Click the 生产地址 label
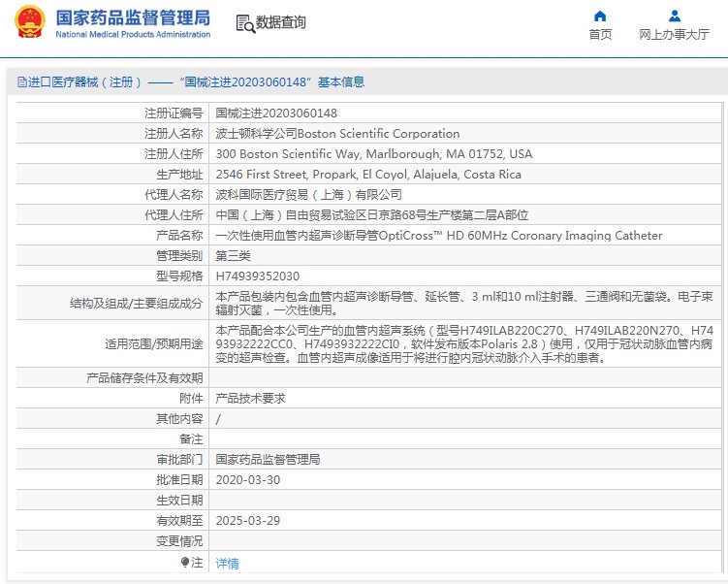 [x=179, y=175]
